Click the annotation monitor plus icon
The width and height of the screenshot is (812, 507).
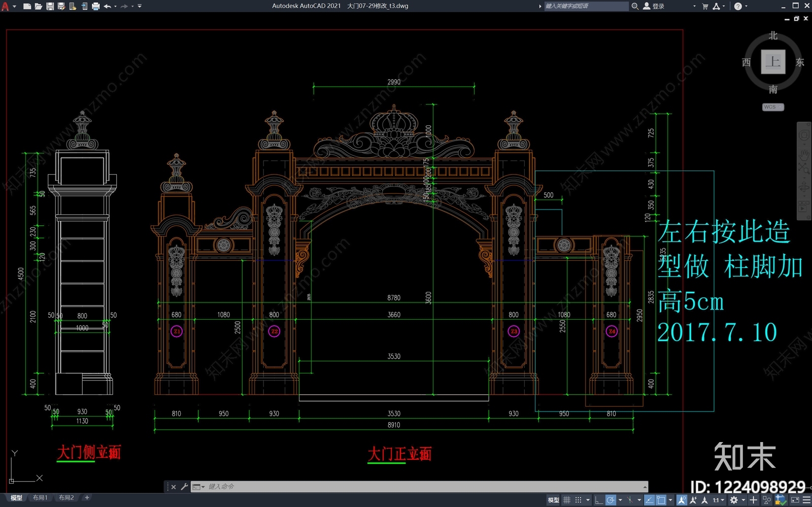(754, 500)
